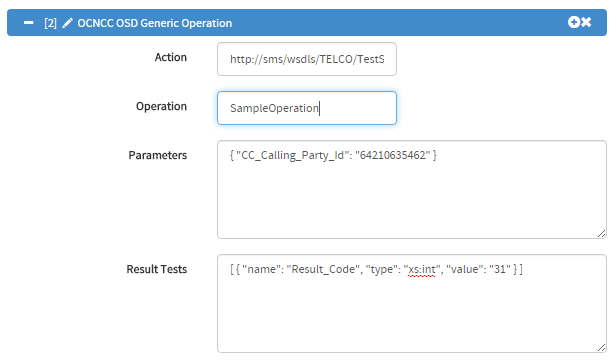Viewport: 616px width, 363px height.
Task: Focus the Operation input field
Action: click(x=307, y=108)
